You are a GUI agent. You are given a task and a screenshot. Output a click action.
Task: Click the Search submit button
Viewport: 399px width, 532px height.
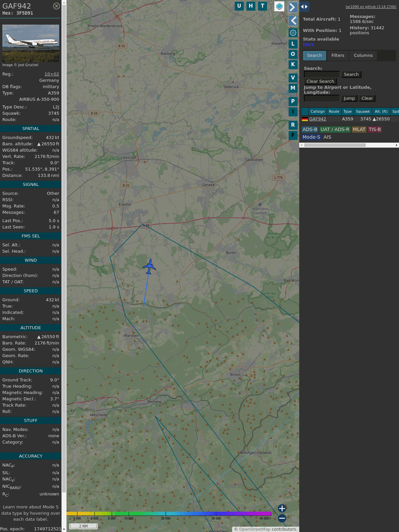[x=351, y=74]
